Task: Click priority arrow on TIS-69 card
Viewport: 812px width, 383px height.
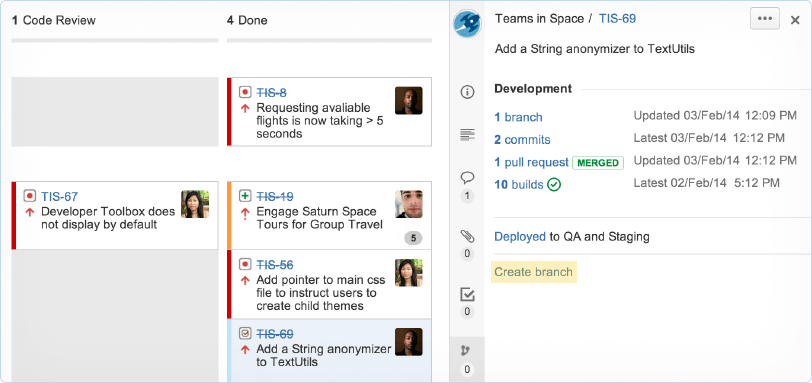Action: [245, 349]
